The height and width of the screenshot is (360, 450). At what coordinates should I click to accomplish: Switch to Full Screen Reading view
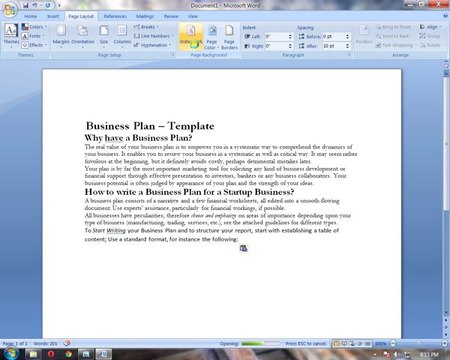[x=344, y=343]
